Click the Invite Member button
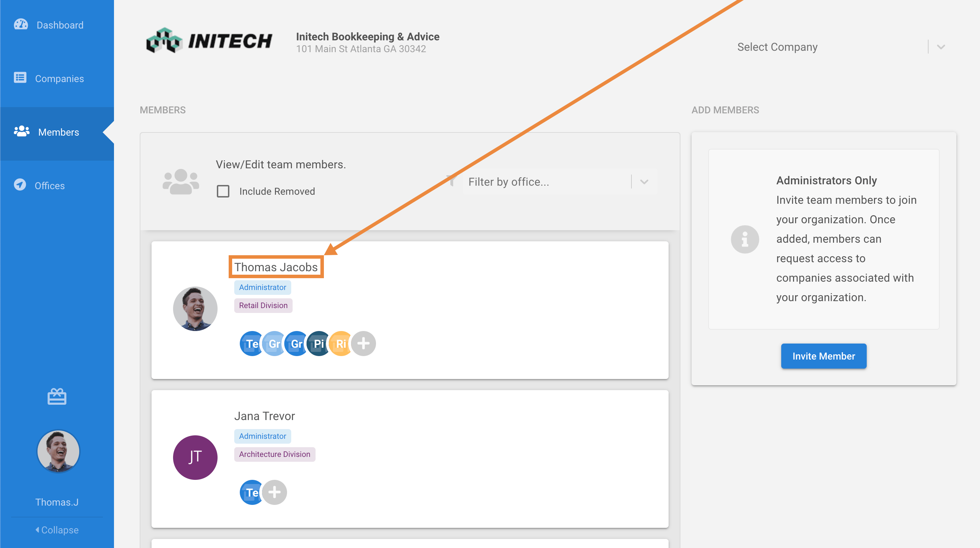This screenshot has height=548, width=980. (x=823, y=356)
